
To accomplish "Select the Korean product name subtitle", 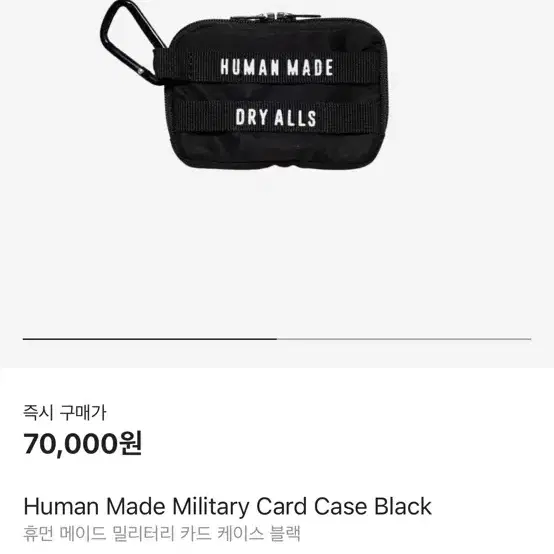I will click(x=162, y=534).
